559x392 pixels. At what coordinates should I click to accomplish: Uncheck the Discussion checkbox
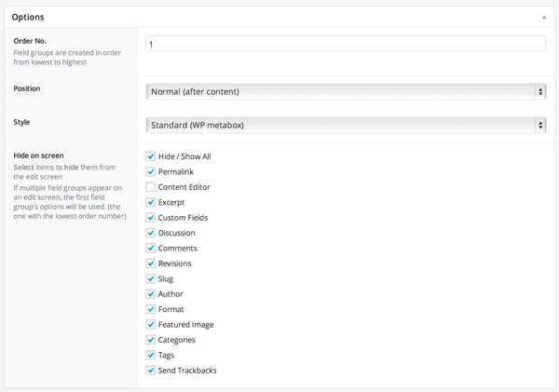150,233
